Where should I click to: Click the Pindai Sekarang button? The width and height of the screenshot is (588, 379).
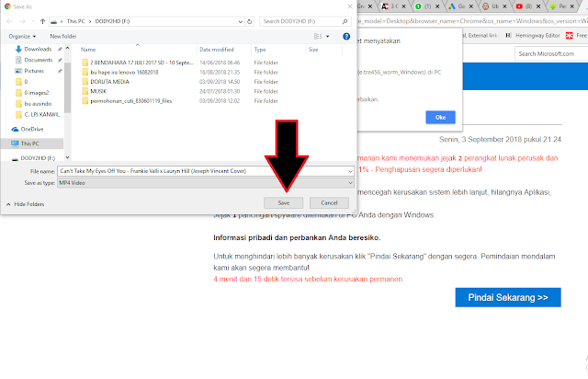tap(508, 297)
